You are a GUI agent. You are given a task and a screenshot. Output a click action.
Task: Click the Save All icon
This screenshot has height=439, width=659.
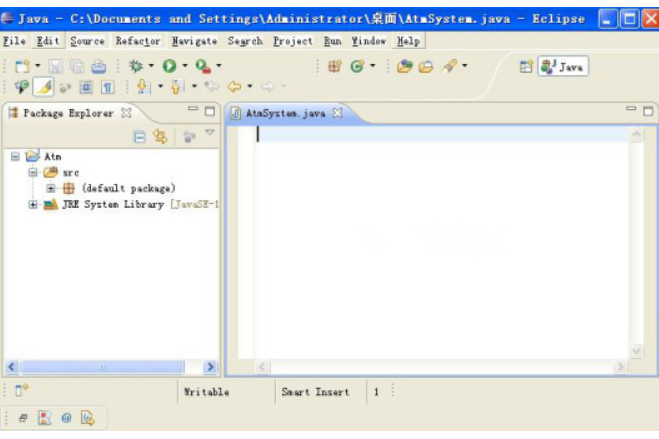pos(77,66)
